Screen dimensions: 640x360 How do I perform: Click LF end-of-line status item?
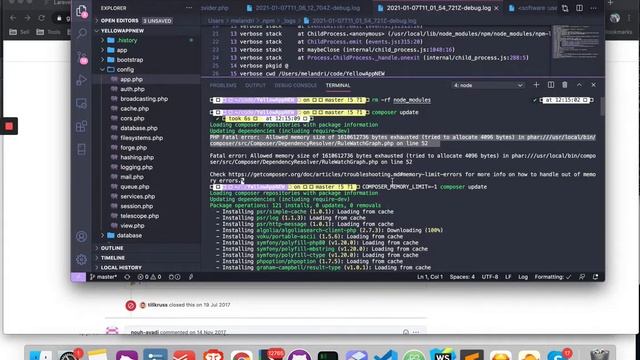(508, 277)
